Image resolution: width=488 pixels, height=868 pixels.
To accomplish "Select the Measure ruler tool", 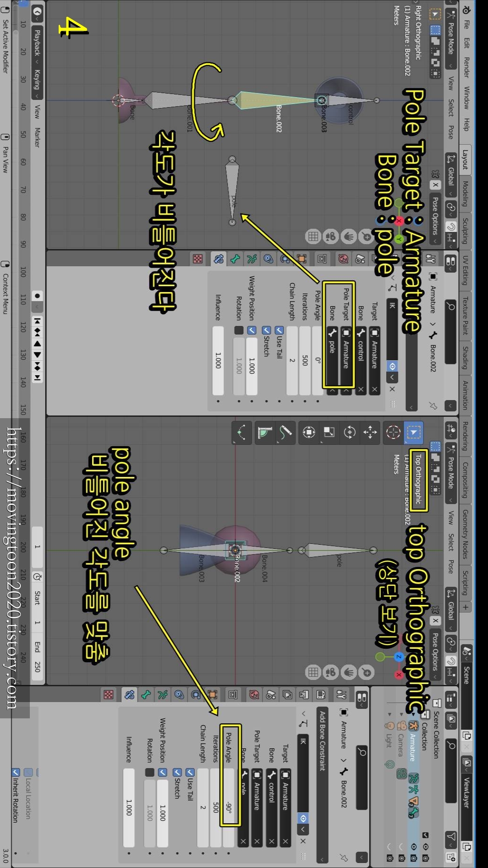I will tap(265, 432).
